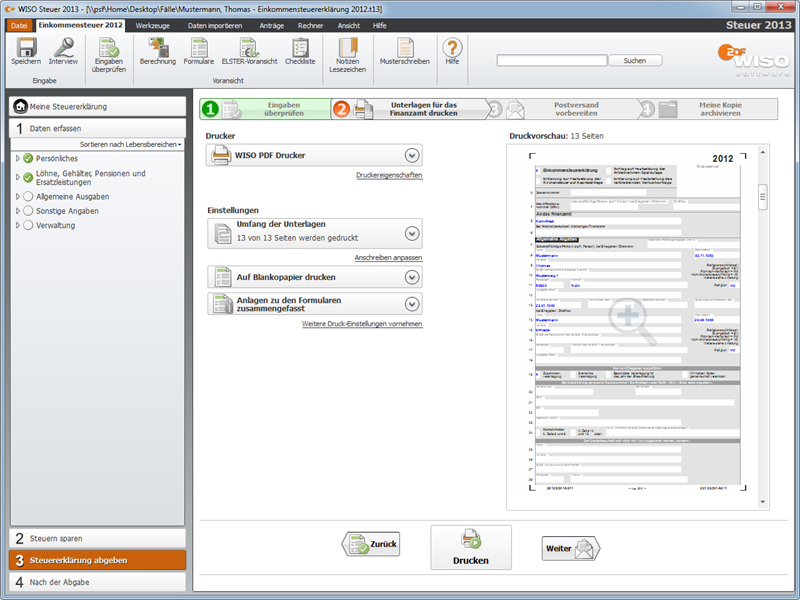
Task: Click the print preview scrollbar thumb
Action: (763, 196)
